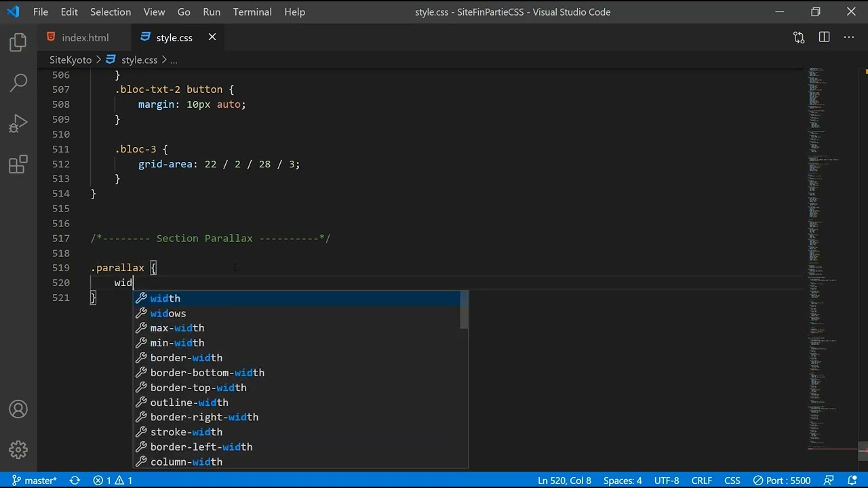Click the Open Changes compare icon
Viewport: 868px width, 488px height.
click(x=799, y=37)
